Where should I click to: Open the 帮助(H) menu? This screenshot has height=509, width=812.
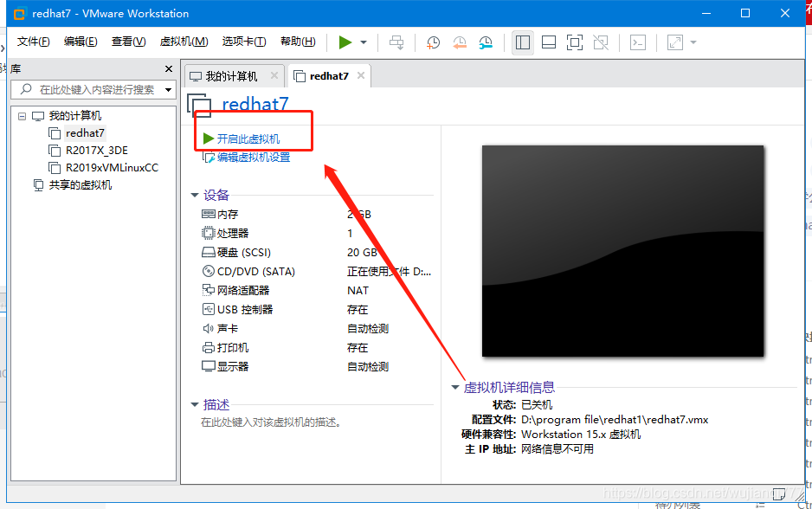(x=298, y=42)
